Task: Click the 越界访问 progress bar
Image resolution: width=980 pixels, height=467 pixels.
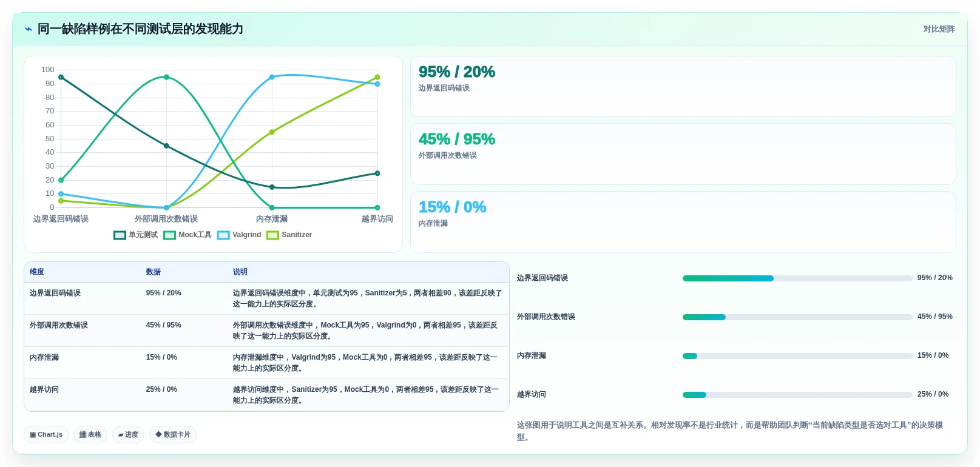Action: point(797,395)
